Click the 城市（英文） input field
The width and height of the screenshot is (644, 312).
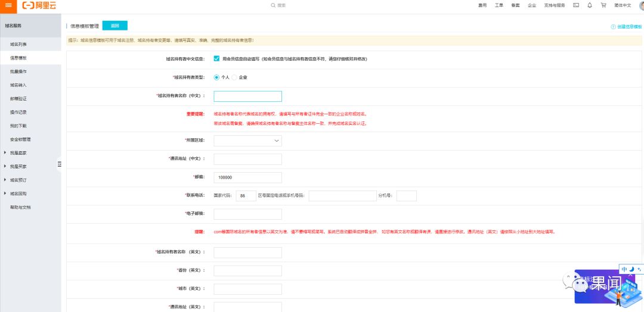click(x=247, y=289)
